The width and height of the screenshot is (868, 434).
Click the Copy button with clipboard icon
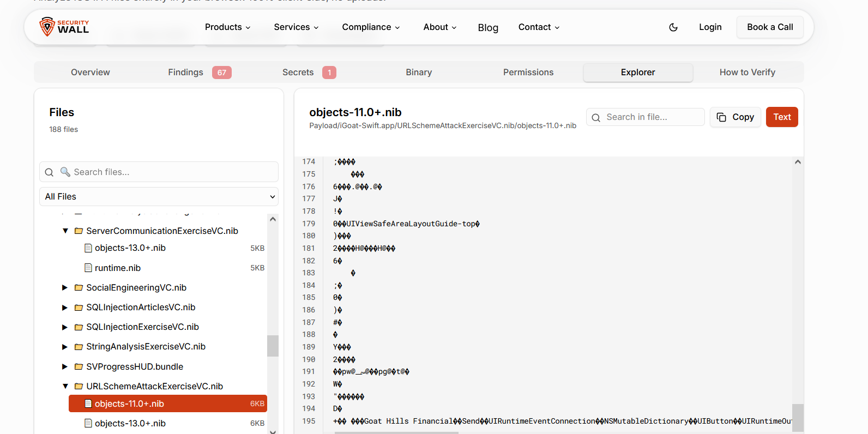[x=735, y=117]
